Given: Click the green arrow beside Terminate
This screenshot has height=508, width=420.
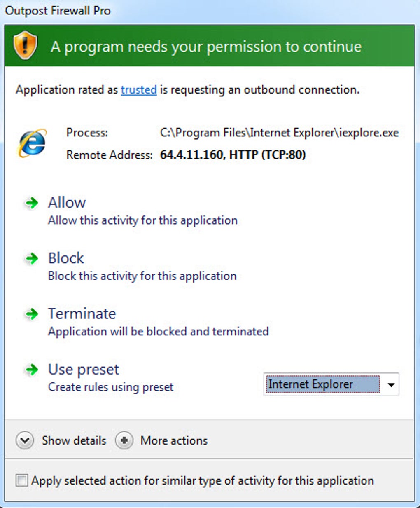Looking at the screenshot, I should (x=32, y=314).
